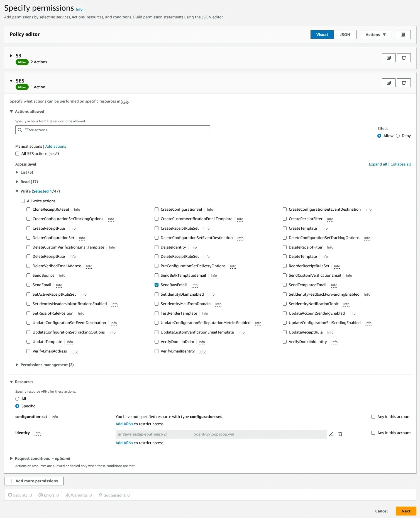Check SendBulkTemplatedEmail action
The image size is (420, 518).
(x=157, y=275)
